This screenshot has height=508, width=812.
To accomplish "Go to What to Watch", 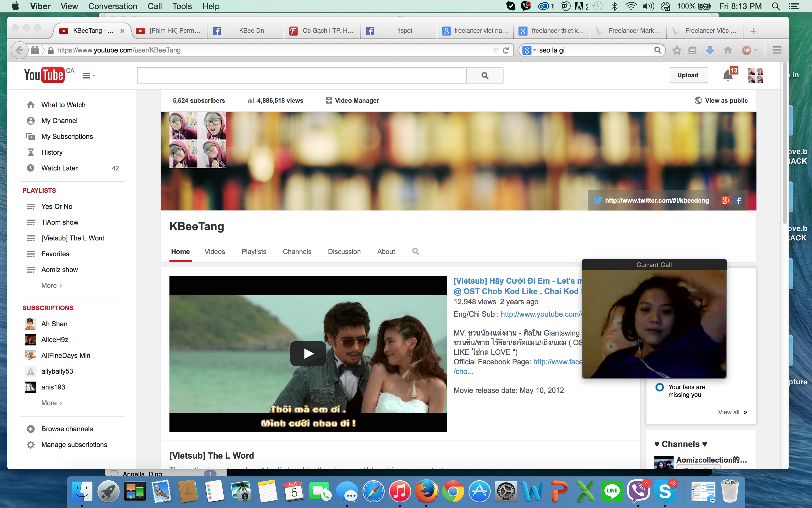I will [x=63, y=105].
